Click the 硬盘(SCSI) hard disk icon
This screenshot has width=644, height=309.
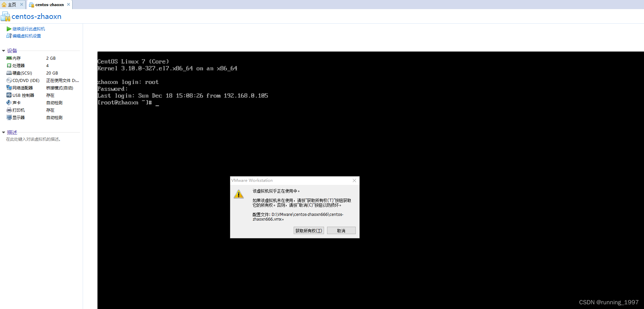tap(9, 73)
